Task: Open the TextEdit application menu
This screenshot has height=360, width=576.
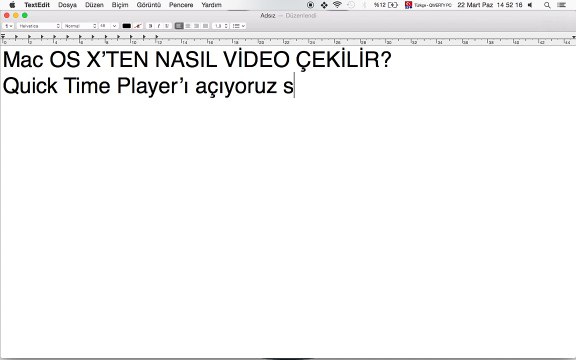Action: tap(37, 5)
